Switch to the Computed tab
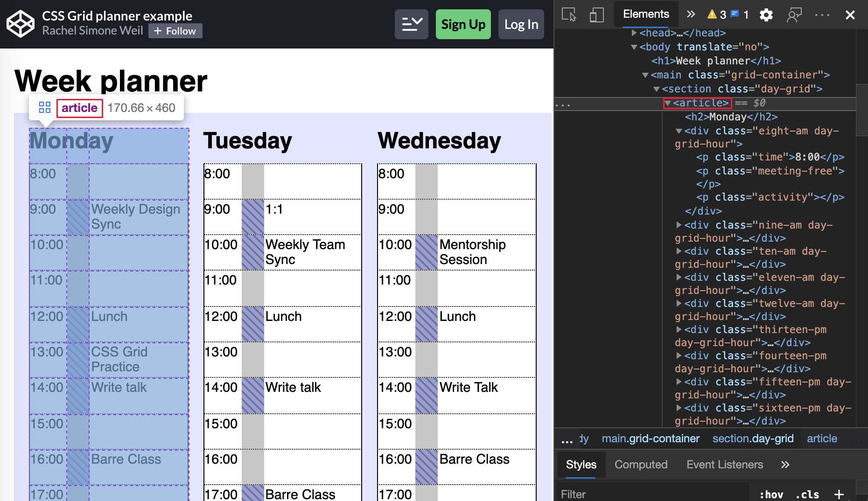The image size is (868, 501). pos(641,464)
